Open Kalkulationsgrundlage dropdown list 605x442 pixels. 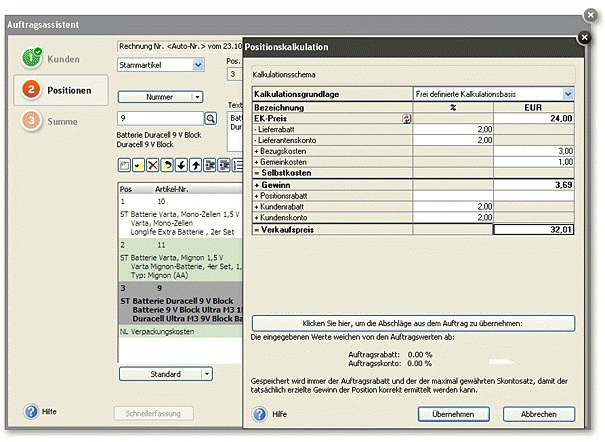click(x=568, y=94)
